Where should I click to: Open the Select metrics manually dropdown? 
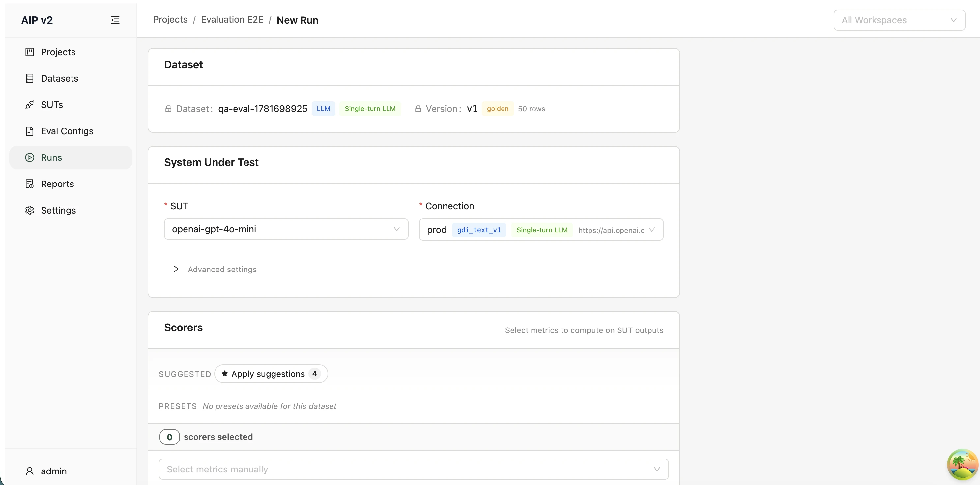click(x=414, y=469)
